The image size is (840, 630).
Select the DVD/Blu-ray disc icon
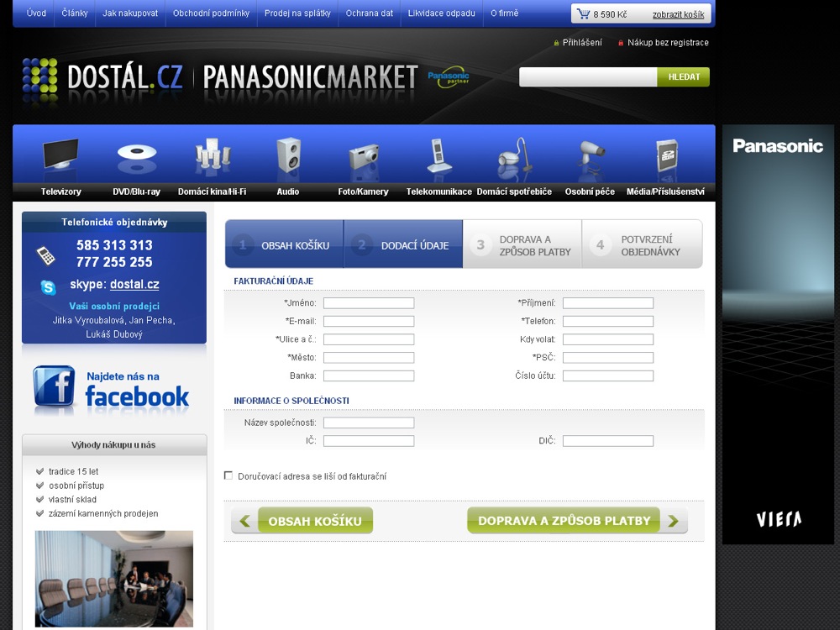[136, 157]
